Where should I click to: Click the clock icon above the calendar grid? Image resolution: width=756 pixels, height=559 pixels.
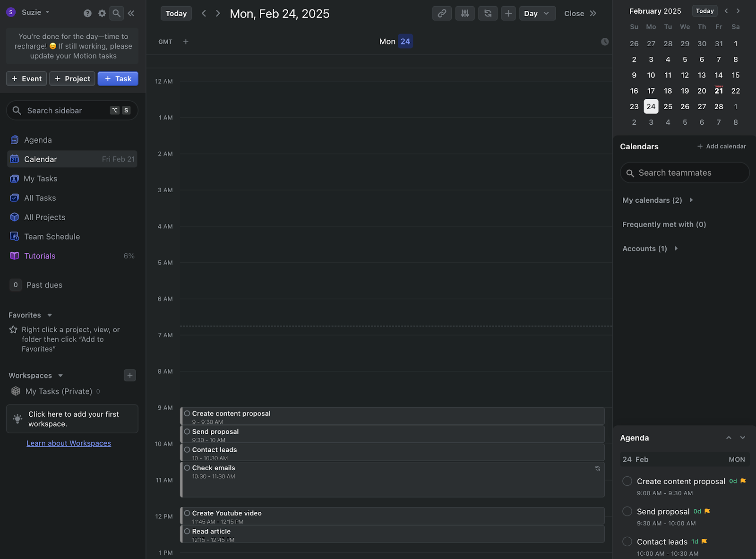605,42
